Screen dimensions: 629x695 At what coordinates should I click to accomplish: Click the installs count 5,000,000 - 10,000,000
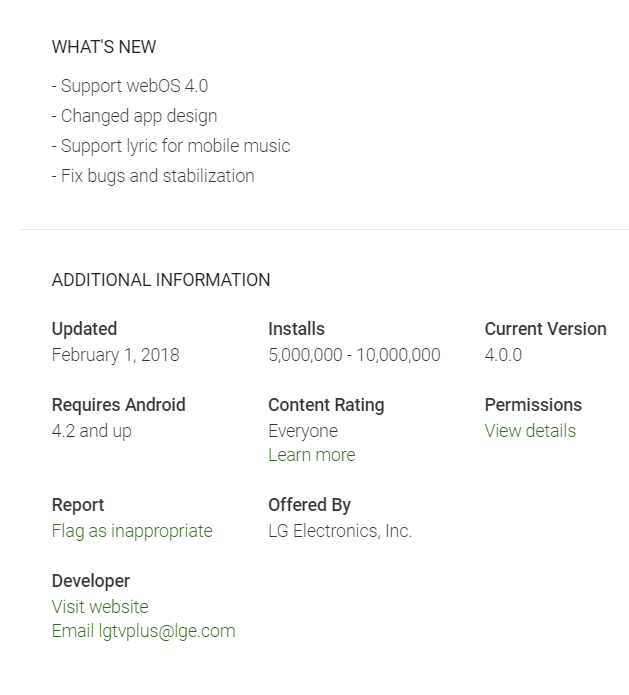click(354, 355)
